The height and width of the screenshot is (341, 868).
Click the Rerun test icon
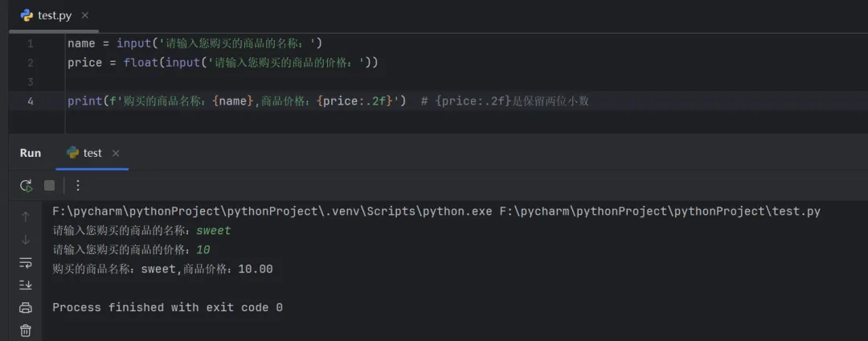tap(26, 186)
